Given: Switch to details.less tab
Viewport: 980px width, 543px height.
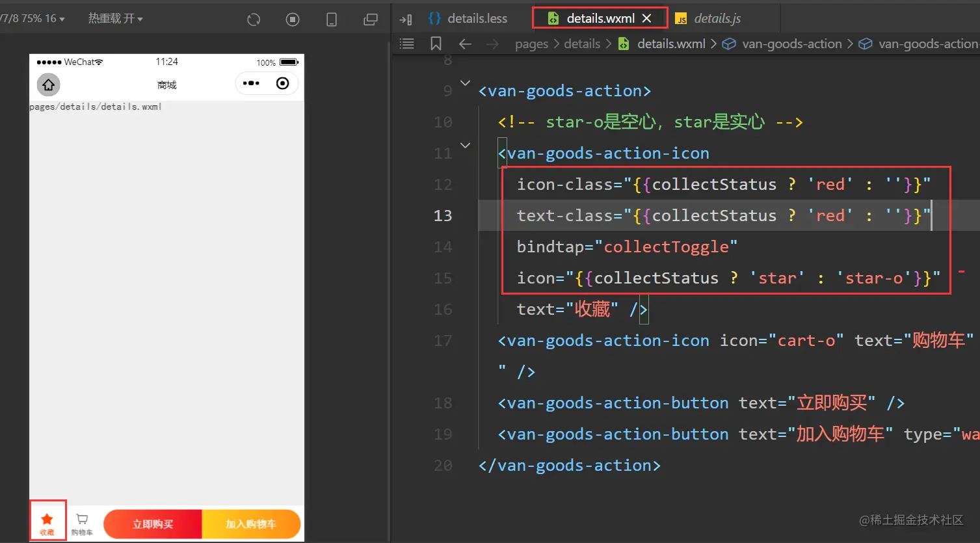Looking at the screenshot, I should 468,18.
